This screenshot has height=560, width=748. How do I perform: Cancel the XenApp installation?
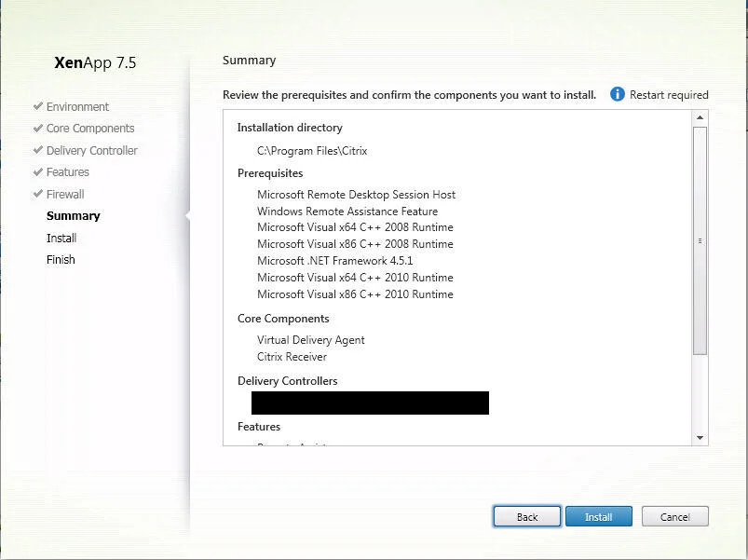[675, 516]
